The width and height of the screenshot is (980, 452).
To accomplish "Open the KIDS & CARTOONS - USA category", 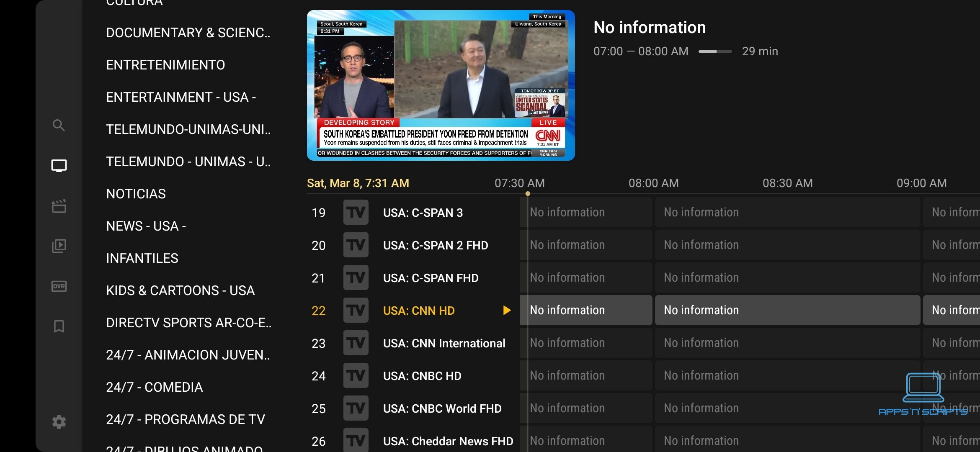I will click(x=180, y=290).
